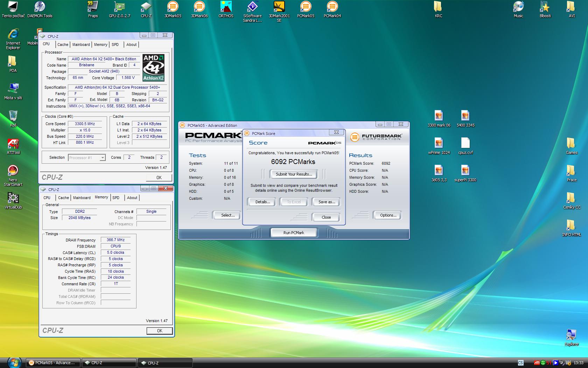Open the Fraps desktop icon
Viewport: 588px width, 368px height.
[93, 9]
